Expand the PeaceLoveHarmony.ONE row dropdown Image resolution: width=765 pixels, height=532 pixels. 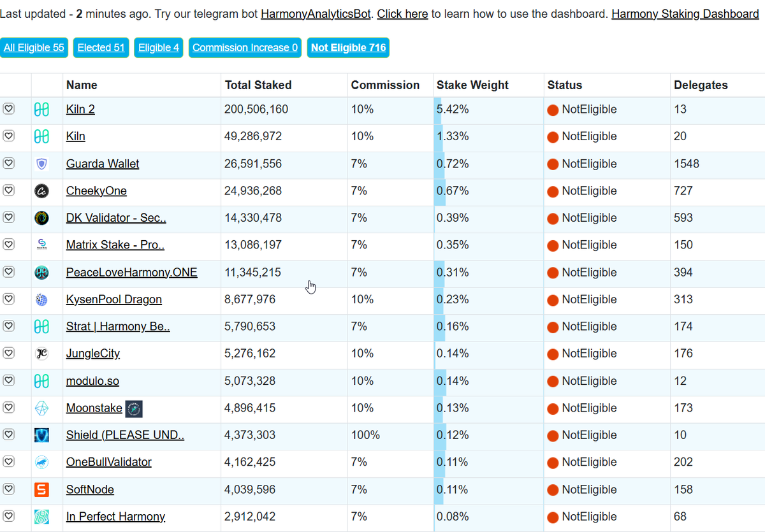pyautogui.click(x=8, y=272)
